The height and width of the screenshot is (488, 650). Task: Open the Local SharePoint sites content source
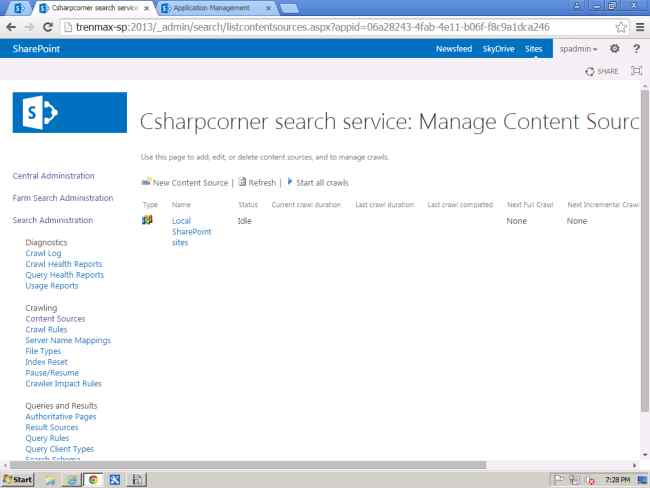pyautogui.click(x=191, y=231)
